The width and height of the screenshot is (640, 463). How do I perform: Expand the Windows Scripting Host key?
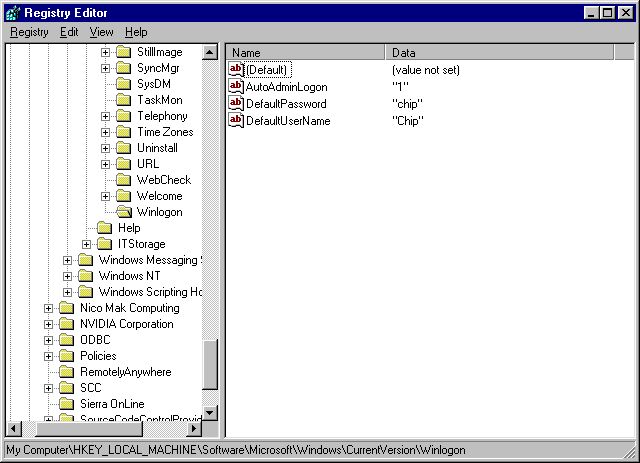pos(67,293)
